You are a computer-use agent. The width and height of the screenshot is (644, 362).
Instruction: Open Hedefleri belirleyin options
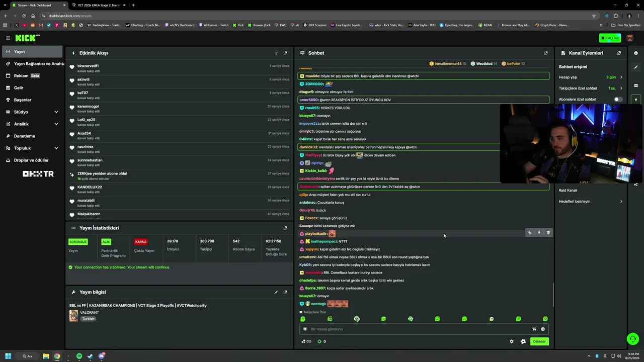pyautogui.click(x=591, y=202)
